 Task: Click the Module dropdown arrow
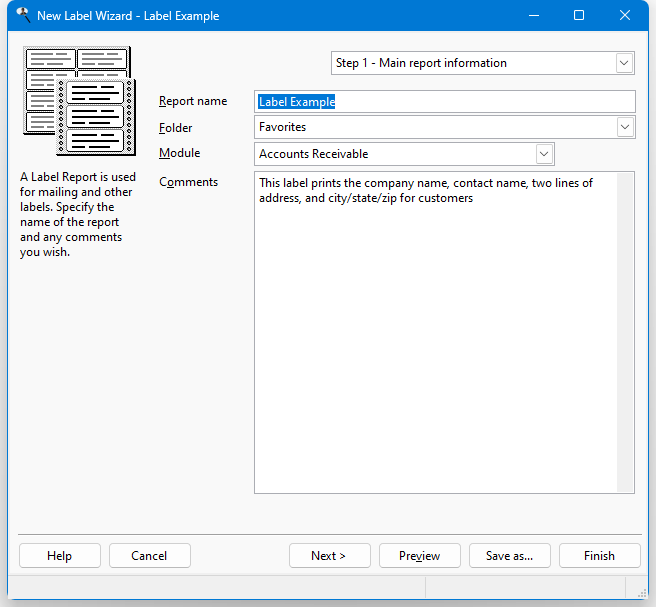point(544,154)
